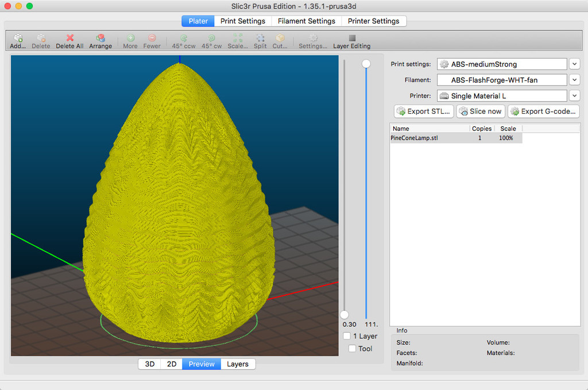The height and width of the screenshot is (390, 588).
Task: Click the Arrange toolbar icon
Action: pos(100,38)
